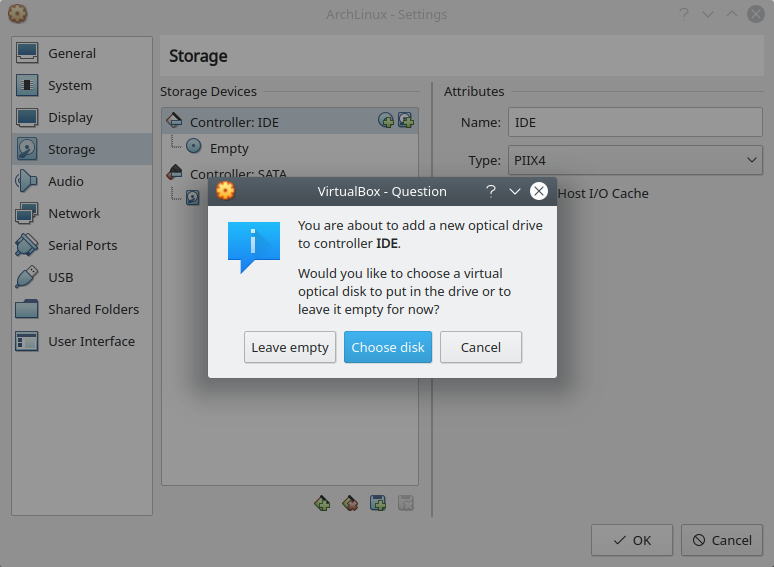Close the VirtualBox Question dialog
Image resolution: width=774 pixels, height=567 pixels.
(539, 191)
